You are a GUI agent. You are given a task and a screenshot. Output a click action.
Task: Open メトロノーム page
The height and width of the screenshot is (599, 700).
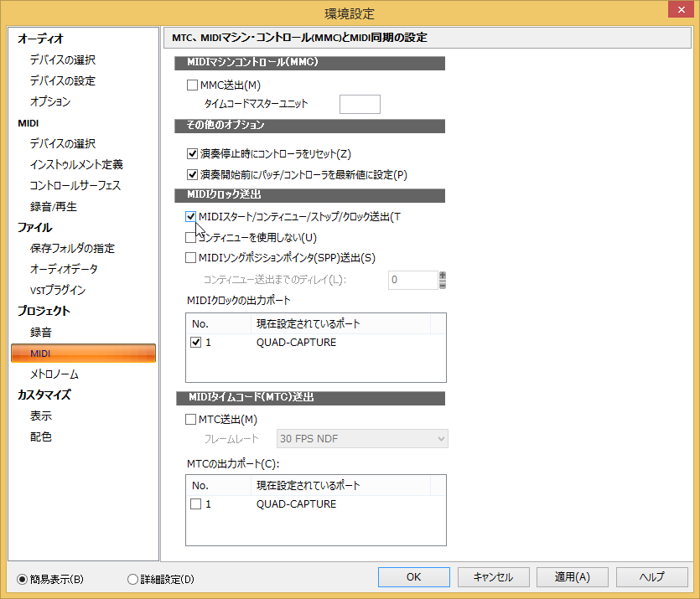[x=54, y=374]
